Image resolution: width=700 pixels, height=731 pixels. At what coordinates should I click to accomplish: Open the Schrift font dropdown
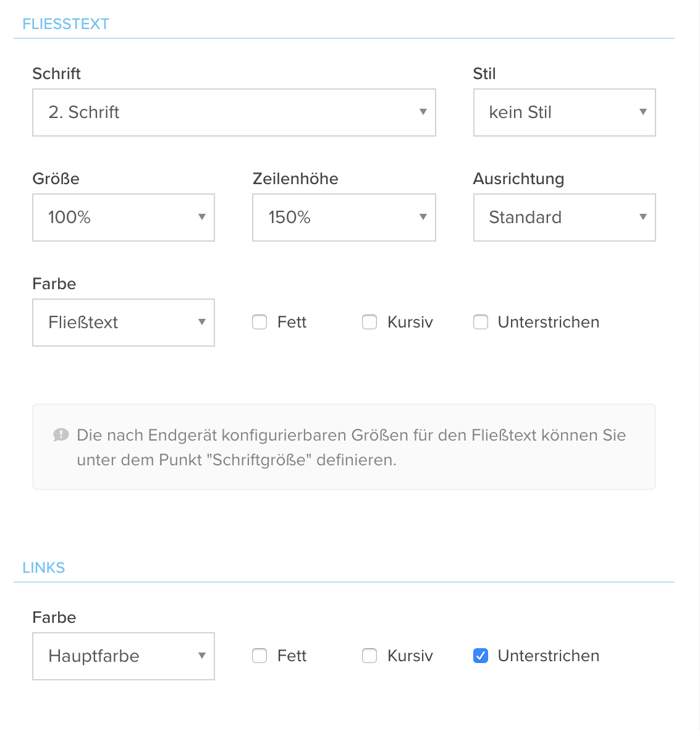234,112
